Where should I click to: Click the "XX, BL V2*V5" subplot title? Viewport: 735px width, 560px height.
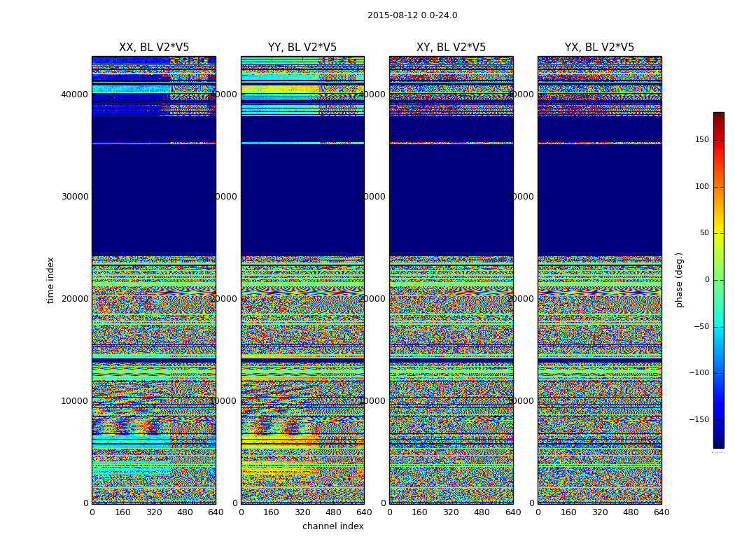coord(154,48)
